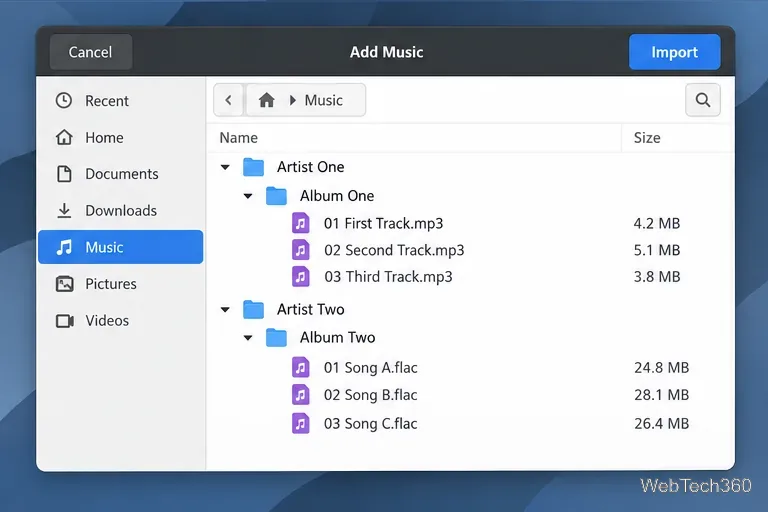Click the picture icon beside Pictures
Screen dimensions: 768x512
click(x=64, y=284)
